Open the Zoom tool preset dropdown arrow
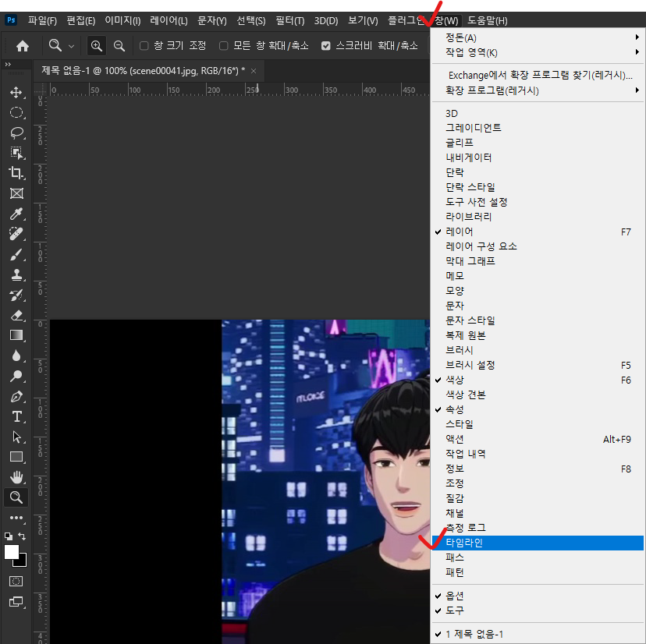Screen dimensions: 646x644 tap(71, 46)
